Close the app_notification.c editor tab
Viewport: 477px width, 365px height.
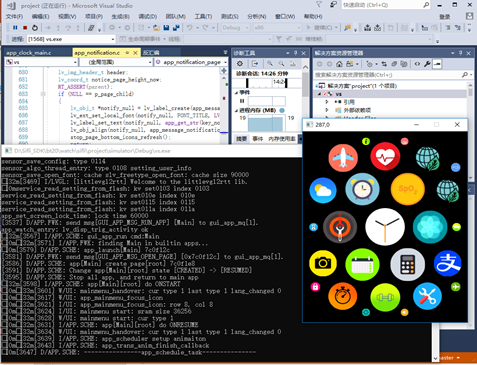tap(135, 53)
